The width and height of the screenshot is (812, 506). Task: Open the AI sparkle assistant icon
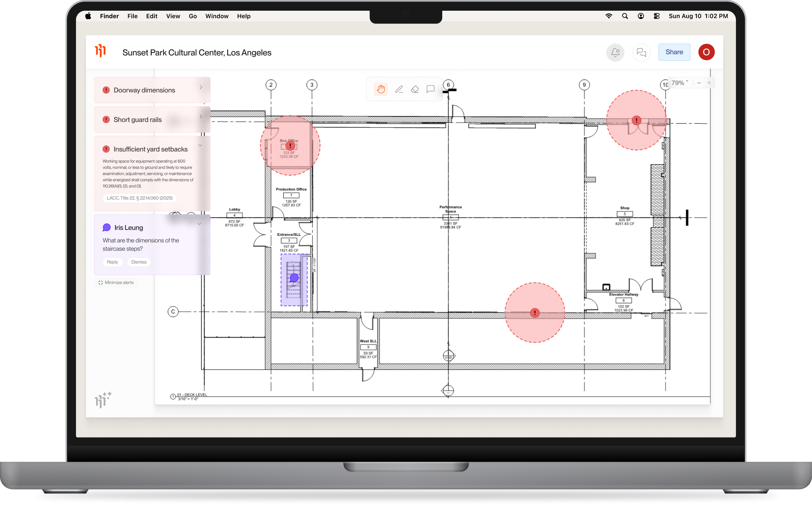(x=103, y=400)
